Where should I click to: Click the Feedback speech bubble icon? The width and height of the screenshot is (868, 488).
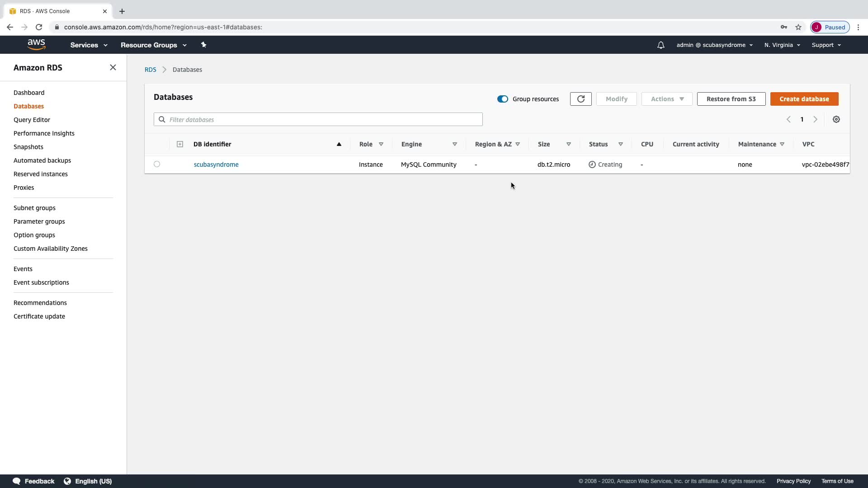click(17, 481)
